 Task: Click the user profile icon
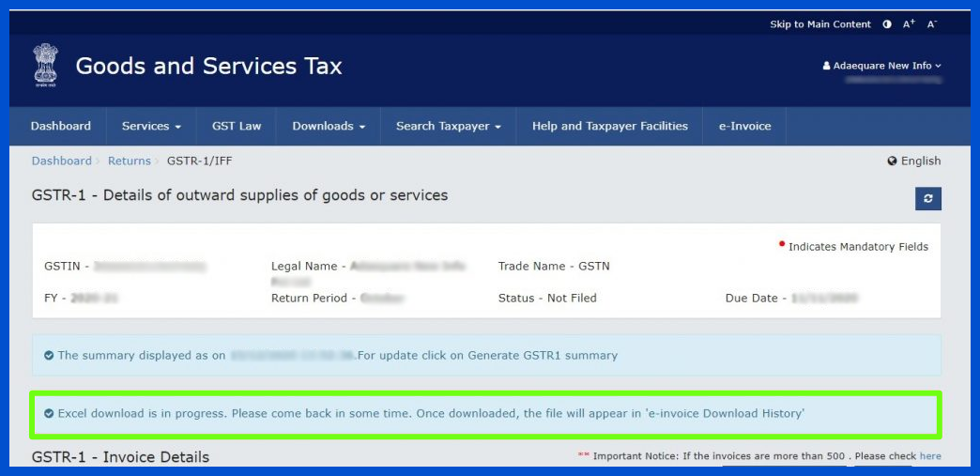point(826,66)
